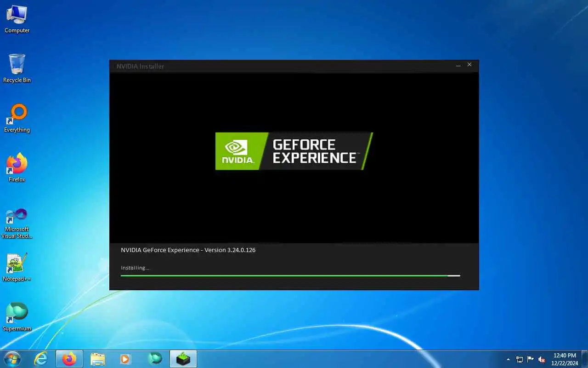Launch Internet Explorer from the taskbar
Image resolution: width=588 pixels, height=368 pixels.
pos(41,359)
